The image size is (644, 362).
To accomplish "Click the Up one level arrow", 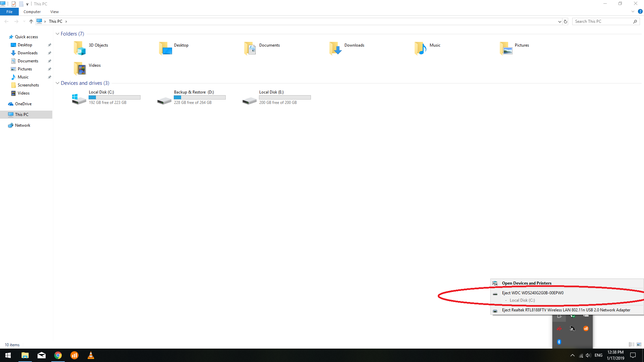I will click(31, 21).
